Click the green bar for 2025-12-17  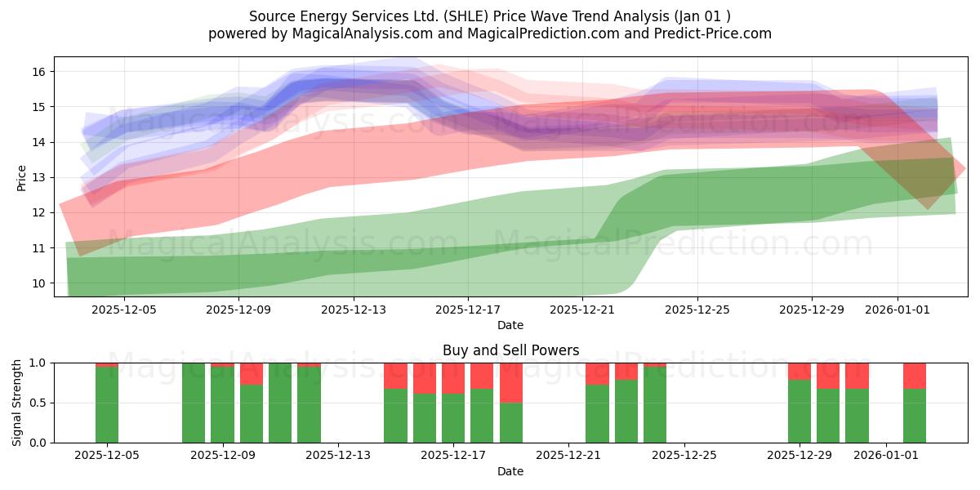pyautogui.click(x=453, y=418)
